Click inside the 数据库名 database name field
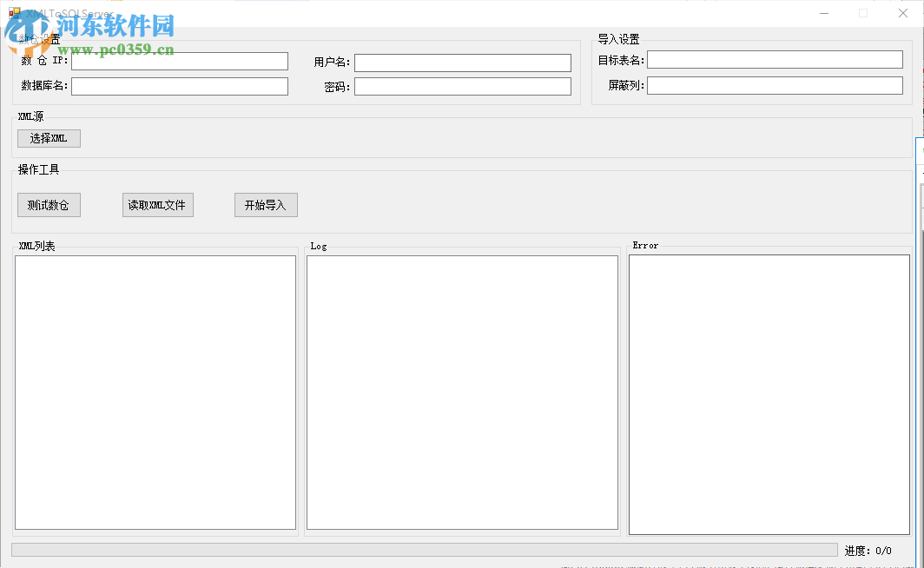The width and height of the screenshot is (924, 568). point(179,86)
